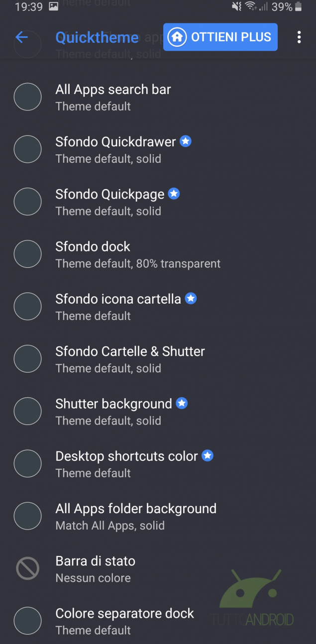Open the Sfondo Quickdrawer setting

click(x=115, y=149)
